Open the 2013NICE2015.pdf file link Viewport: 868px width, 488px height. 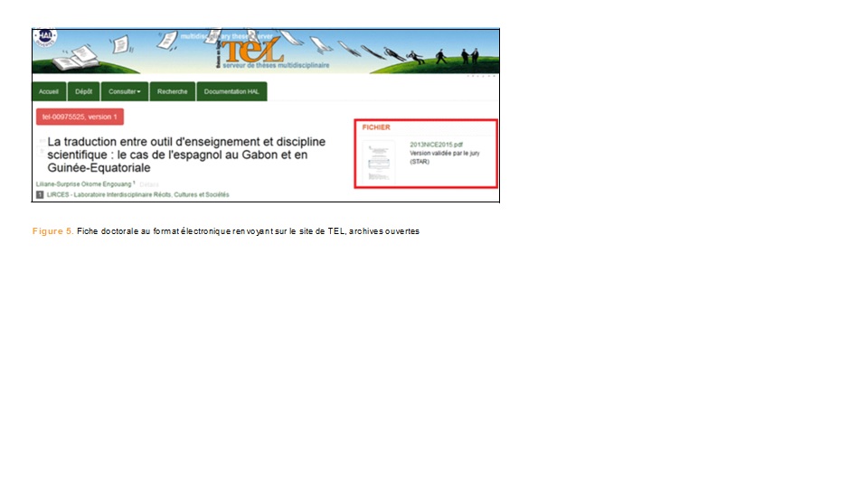[x=436, y=145]
